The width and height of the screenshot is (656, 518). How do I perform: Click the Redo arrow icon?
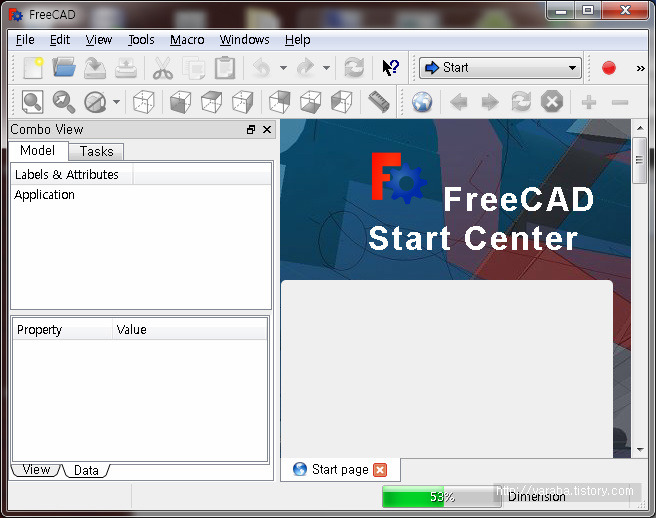[305, 68]
